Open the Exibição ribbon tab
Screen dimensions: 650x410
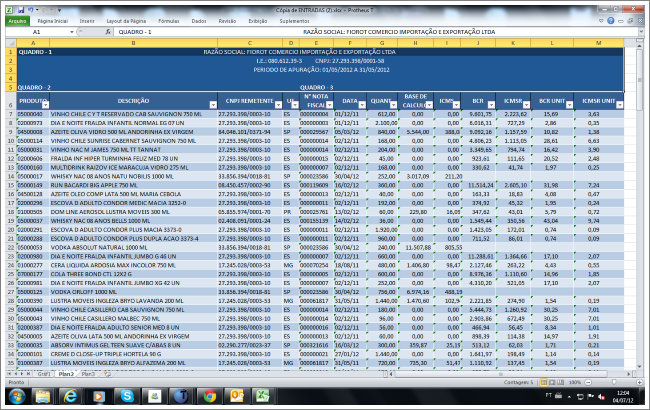click(x=258, y=21)
